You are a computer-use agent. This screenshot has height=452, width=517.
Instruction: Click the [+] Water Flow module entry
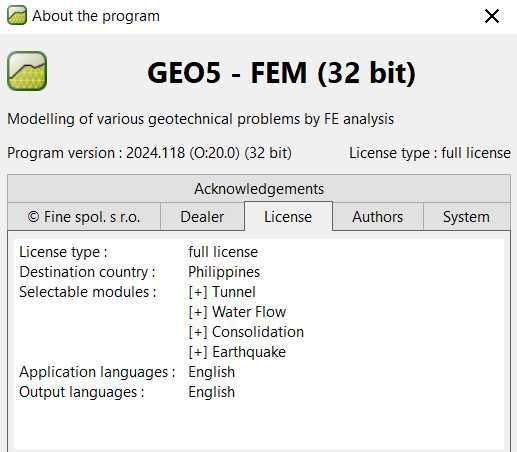point(237,312)
